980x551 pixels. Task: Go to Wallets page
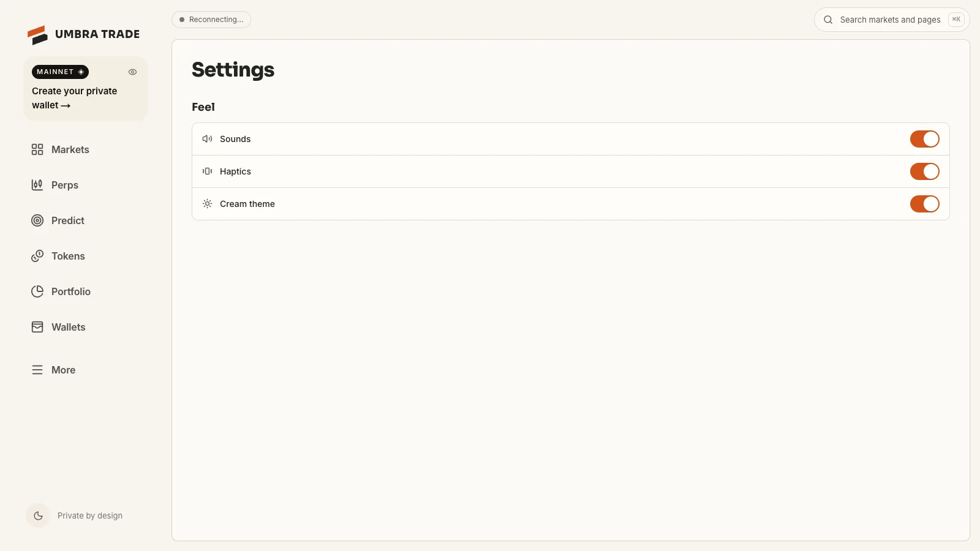[69, 327]
